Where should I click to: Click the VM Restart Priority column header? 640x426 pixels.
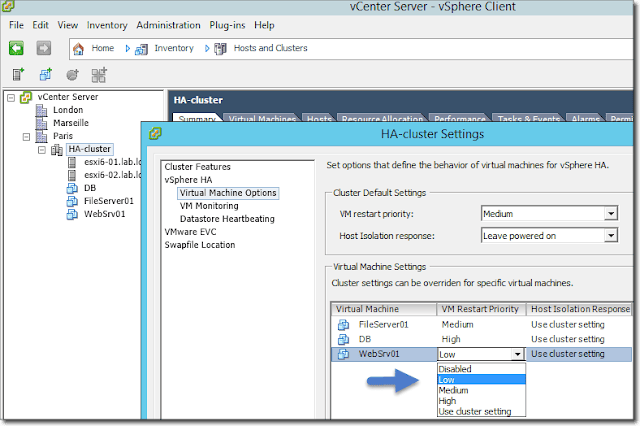[x=481, y=309]
